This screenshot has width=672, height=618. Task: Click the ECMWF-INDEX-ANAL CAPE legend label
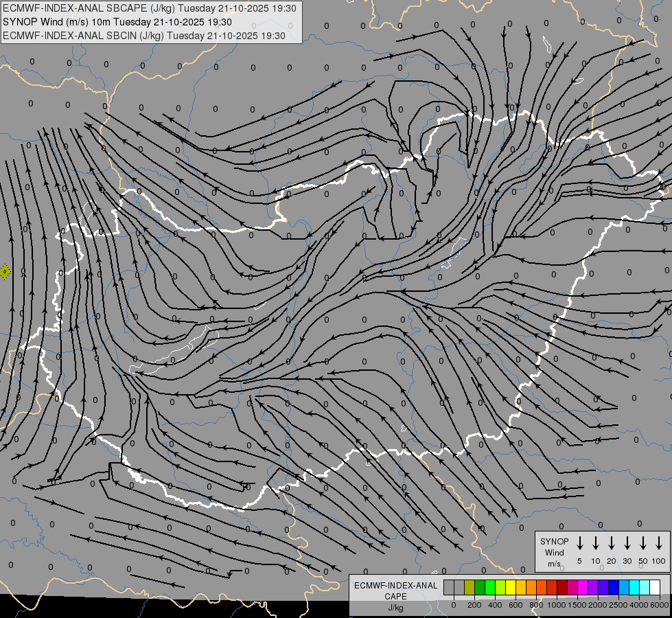395,591
